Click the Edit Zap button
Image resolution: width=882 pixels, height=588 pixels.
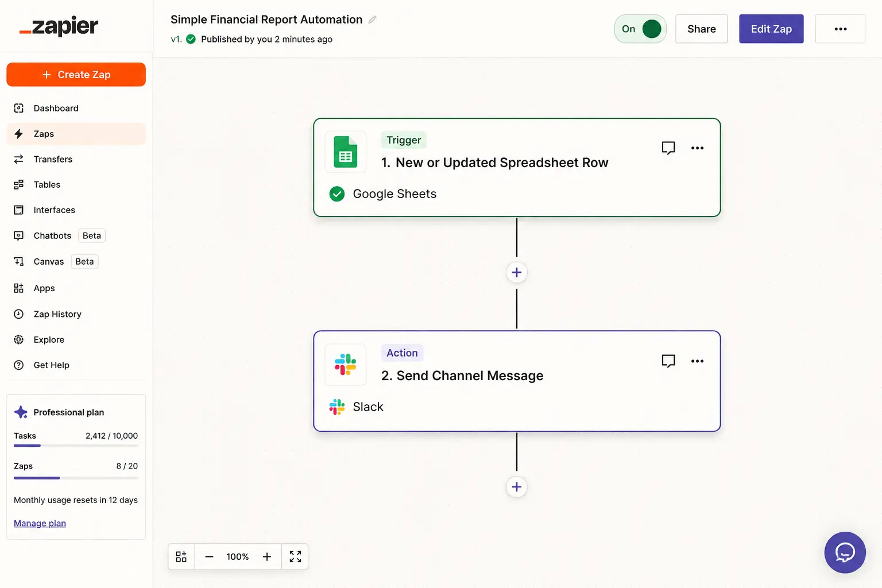(771, 29)
